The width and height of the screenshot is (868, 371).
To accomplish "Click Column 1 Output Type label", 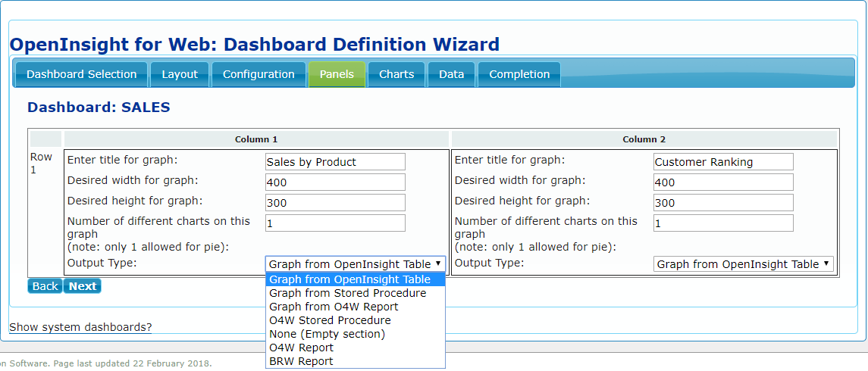I will point(102,262).
